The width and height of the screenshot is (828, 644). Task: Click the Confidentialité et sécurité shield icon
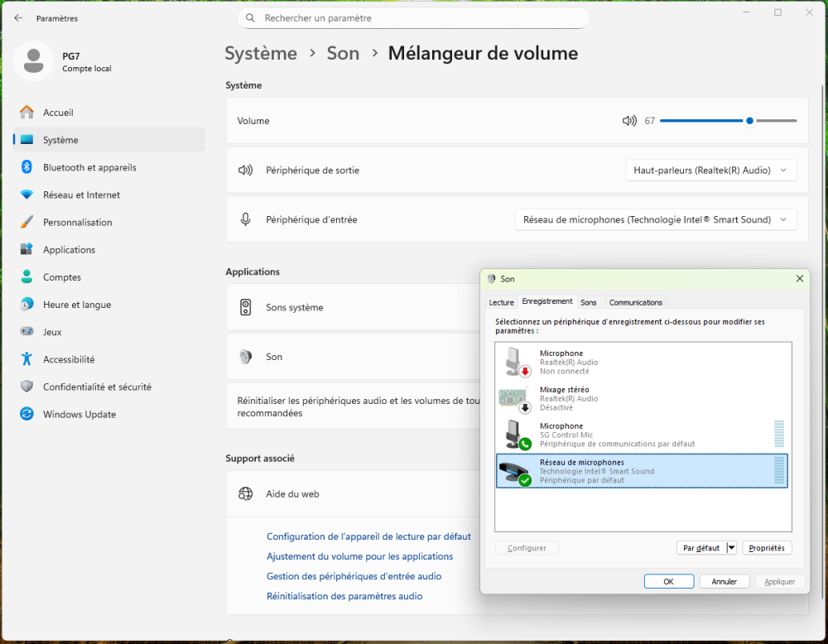(26, 387)
